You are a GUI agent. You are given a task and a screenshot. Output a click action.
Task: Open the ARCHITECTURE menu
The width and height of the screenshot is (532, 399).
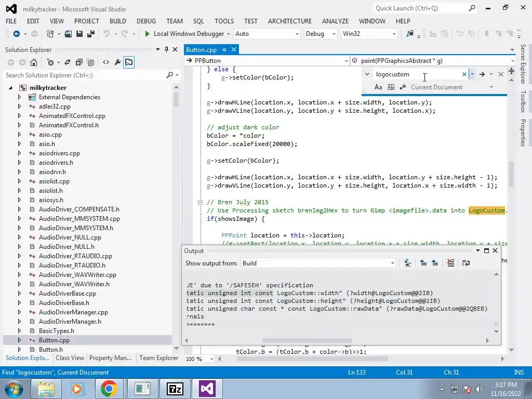pyautogui.click(x=290, y=21)
